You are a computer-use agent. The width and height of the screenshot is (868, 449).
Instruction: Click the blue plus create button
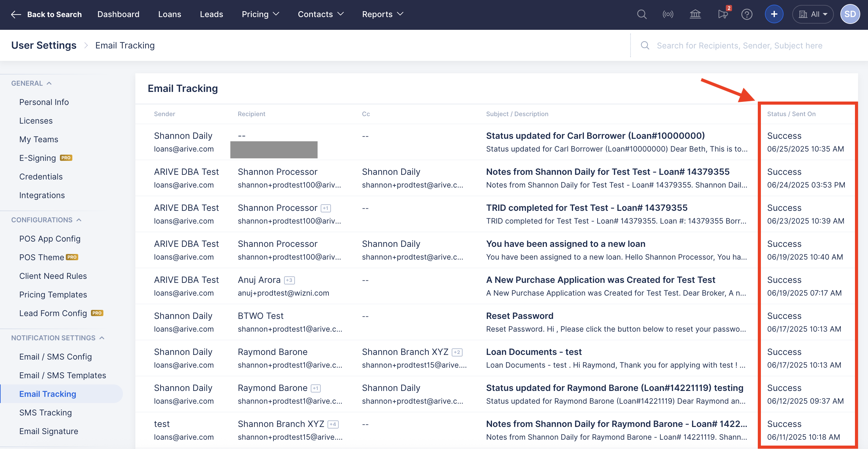[774, 14]
